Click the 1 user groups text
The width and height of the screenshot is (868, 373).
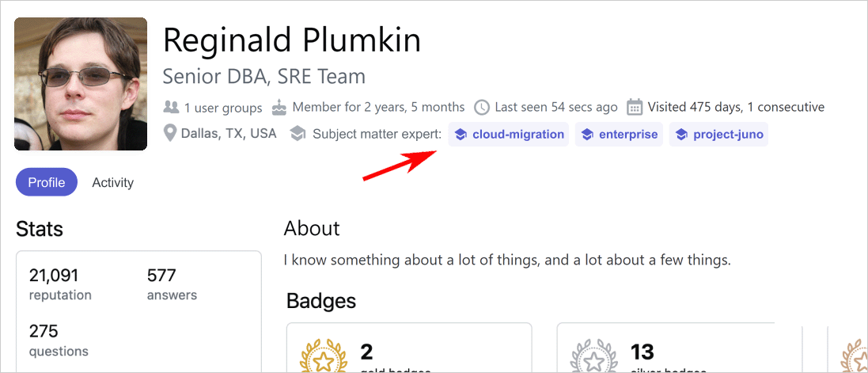(x=223, y=107)
